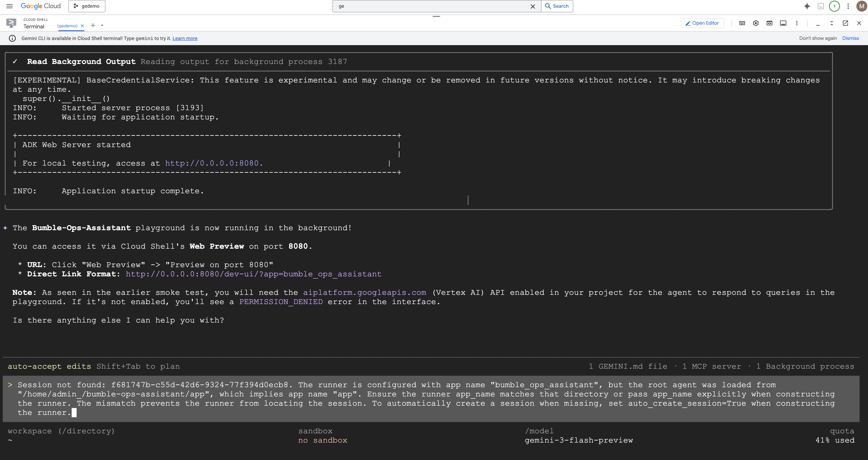The width and height of the screenshot is (868, 460).
Task: Toggle session information panel icon
Action: (783, 23)
